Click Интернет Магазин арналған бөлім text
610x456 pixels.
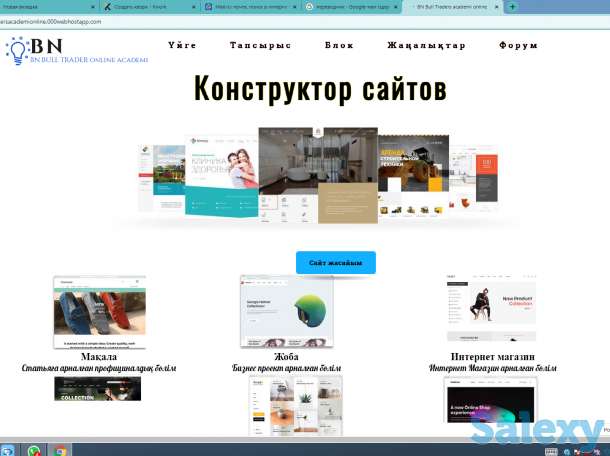coord(493,368)
